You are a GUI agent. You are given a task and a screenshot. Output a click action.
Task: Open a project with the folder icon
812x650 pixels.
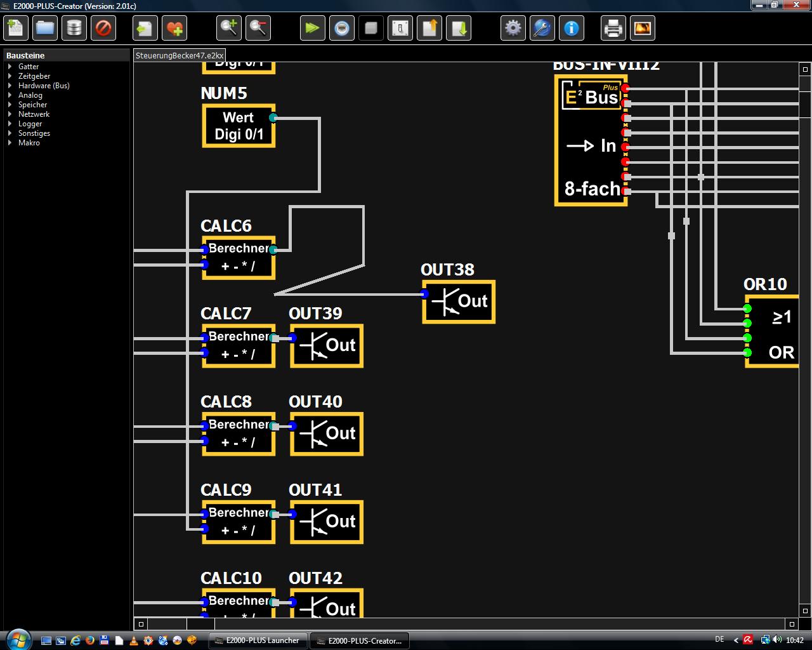(x=45, y=28)
